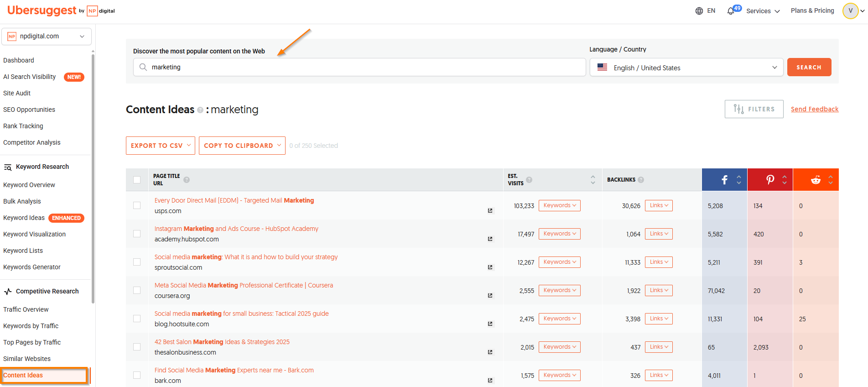Click the Content Ideas help question icon
This screenshot has height=387, width=868.
(200, 110)
